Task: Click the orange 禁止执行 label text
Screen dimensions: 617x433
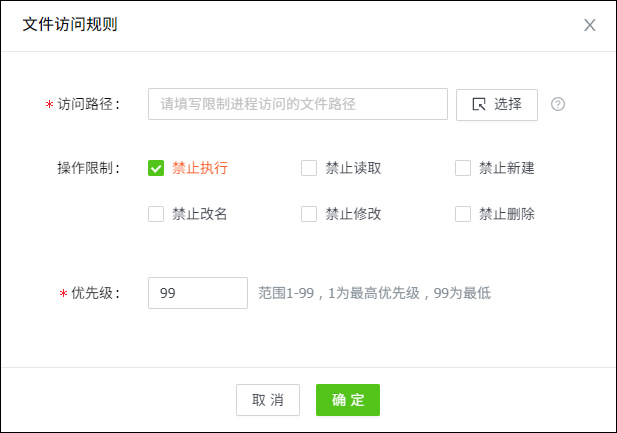Action: tap(200, 168)
